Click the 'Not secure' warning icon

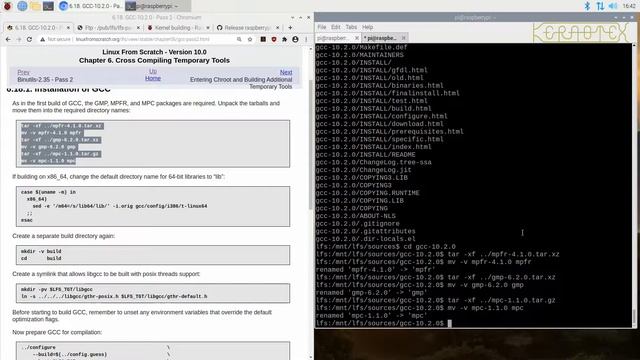42,39
